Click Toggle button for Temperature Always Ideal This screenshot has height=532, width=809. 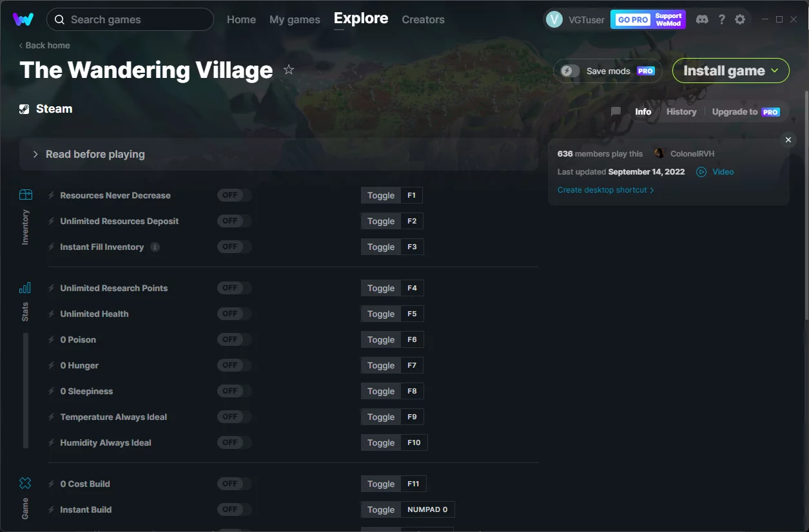(381, 417)
